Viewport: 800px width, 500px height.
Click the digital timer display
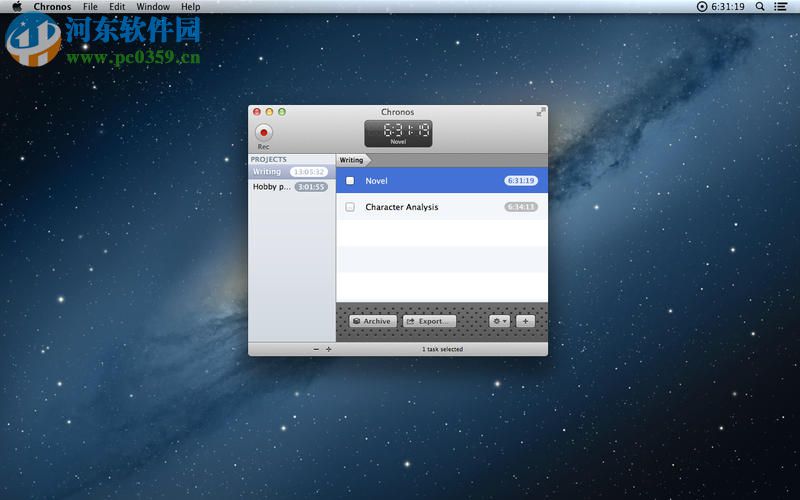pyautogui.click(x=398, y=133)
